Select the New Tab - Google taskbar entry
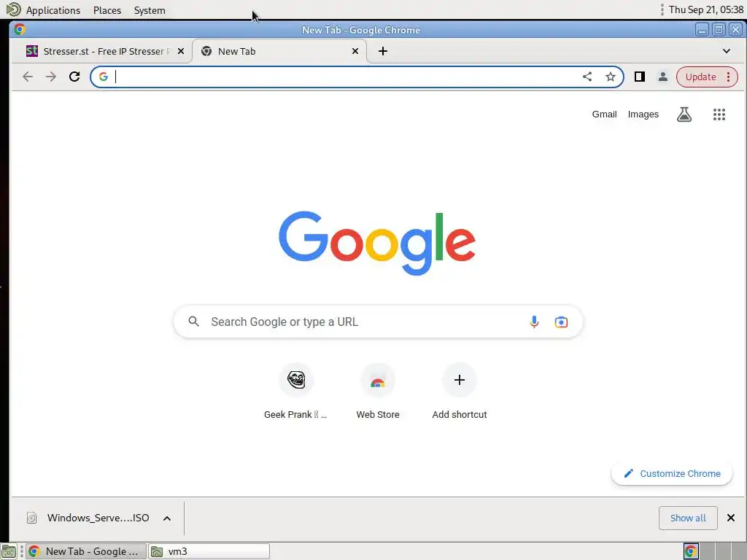Image resolution: width=747 pixels, height=560 pixels. pos(86,551)
